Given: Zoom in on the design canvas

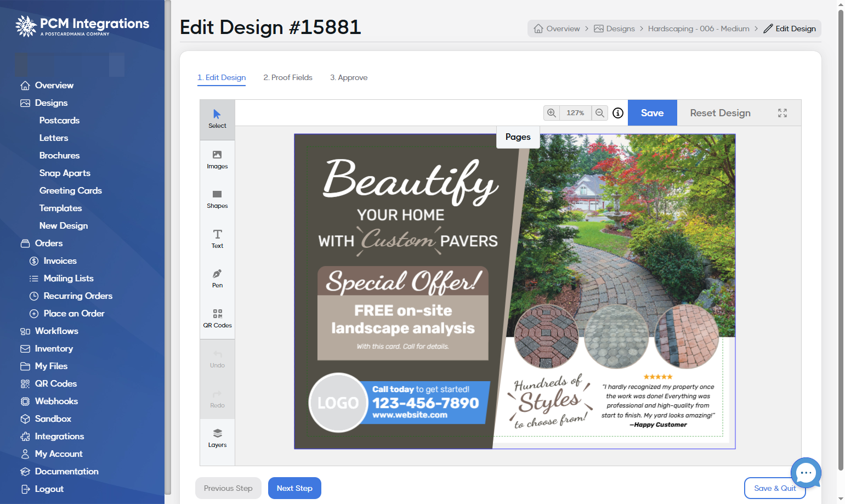Looking at the screenshot, I should (x=552, y=113).
